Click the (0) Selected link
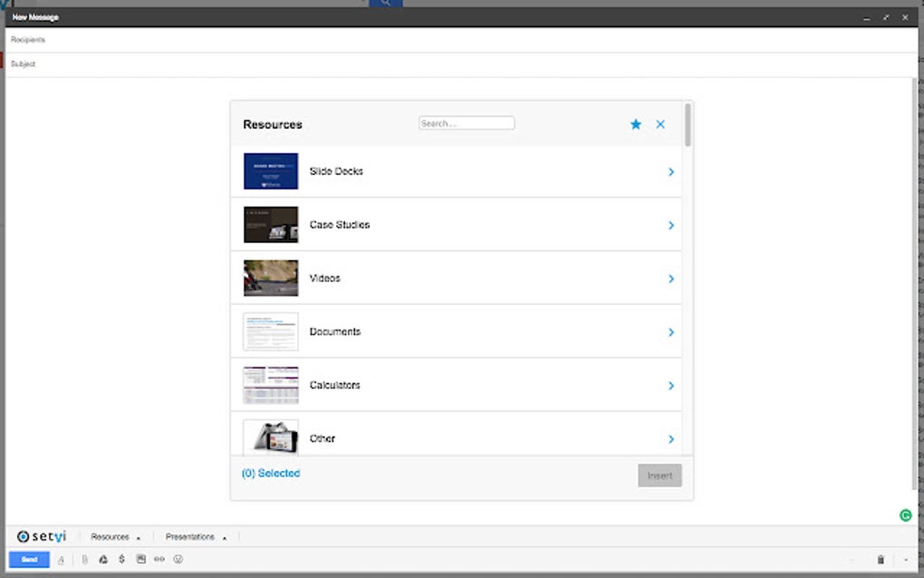 coord(270,472)
